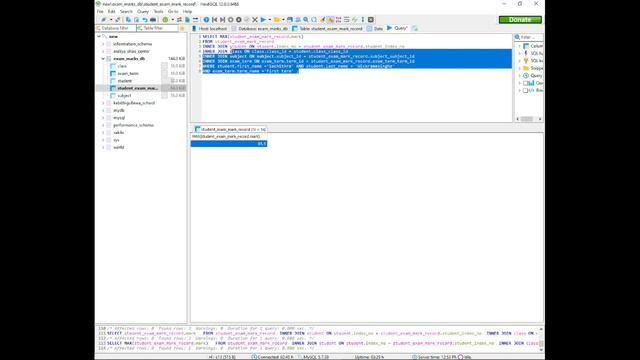The image size is (640, 360).
Task: Click the helpers Filter search field
Action: tap(529, 37)
